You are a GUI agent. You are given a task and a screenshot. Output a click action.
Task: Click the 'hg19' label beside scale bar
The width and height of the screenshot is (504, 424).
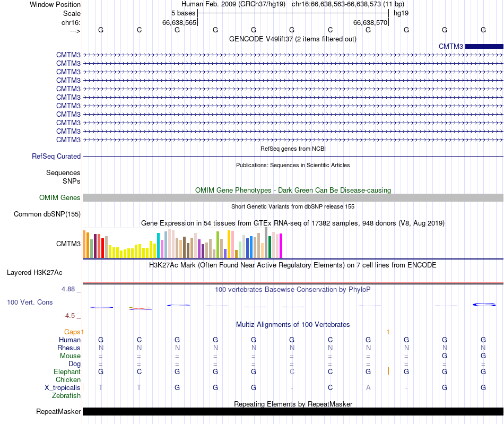click(x=401, y=13)
